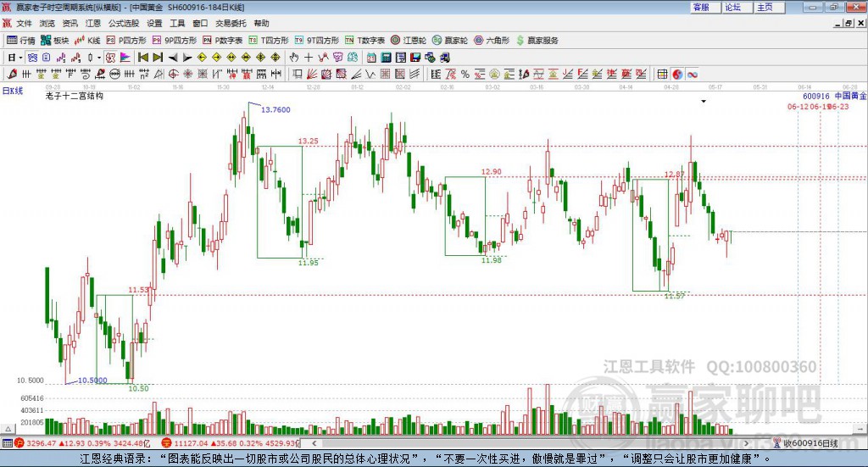Click the 客服 customer service button
Screen dimensions: 868x467
coord(704,7)
